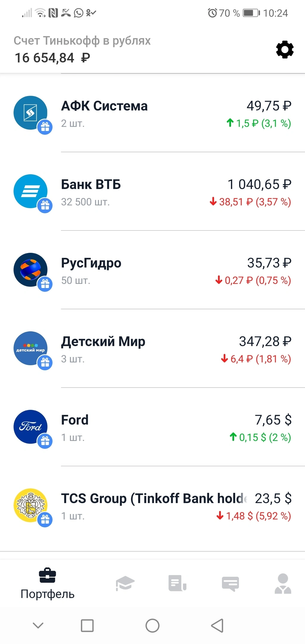Open Счет Тинькофф в рублях account header

point(82,49)
